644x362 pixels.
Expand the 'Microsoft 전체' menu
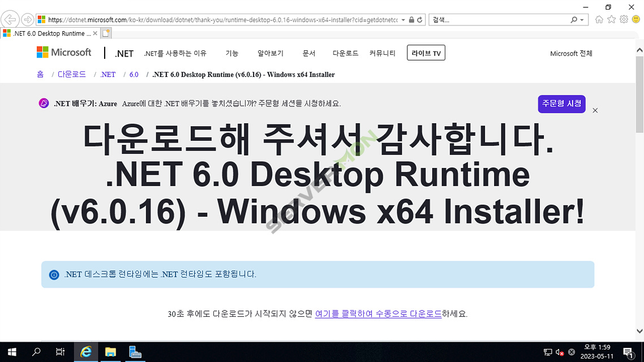point(572,53)
